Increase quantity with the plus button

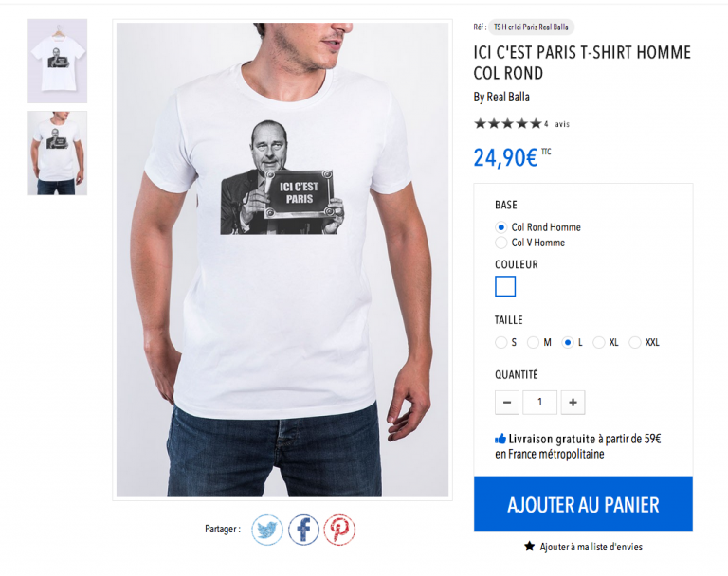pos(573,402)
